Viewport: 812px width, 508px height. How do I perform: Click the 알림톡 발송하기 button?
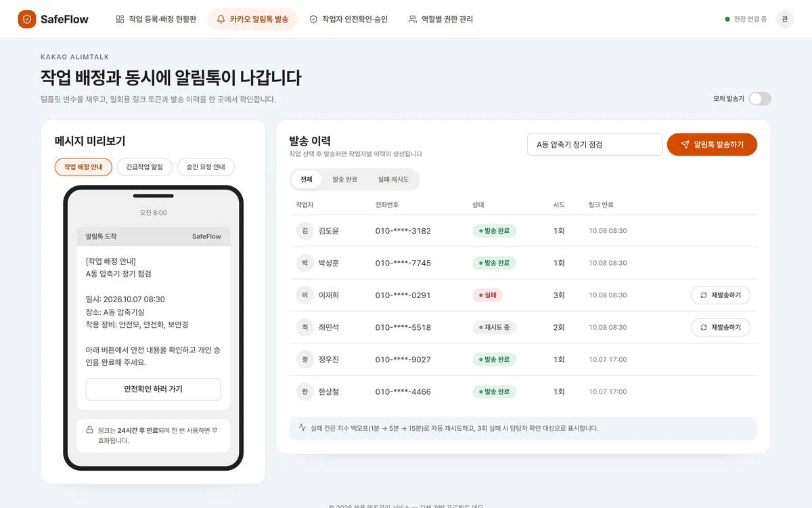(712, 144)
